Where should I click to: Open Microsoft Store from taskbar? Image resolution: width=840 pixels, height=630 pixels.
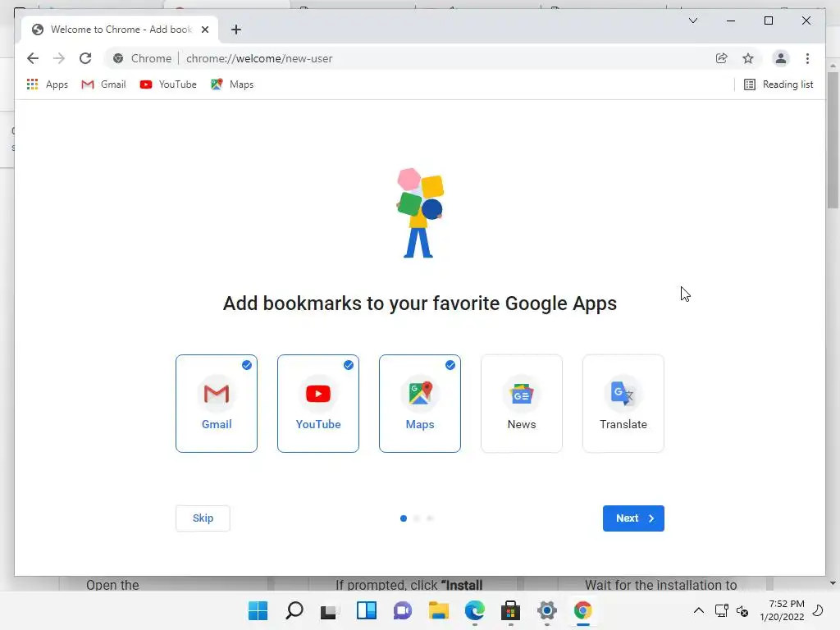point(510,610)
